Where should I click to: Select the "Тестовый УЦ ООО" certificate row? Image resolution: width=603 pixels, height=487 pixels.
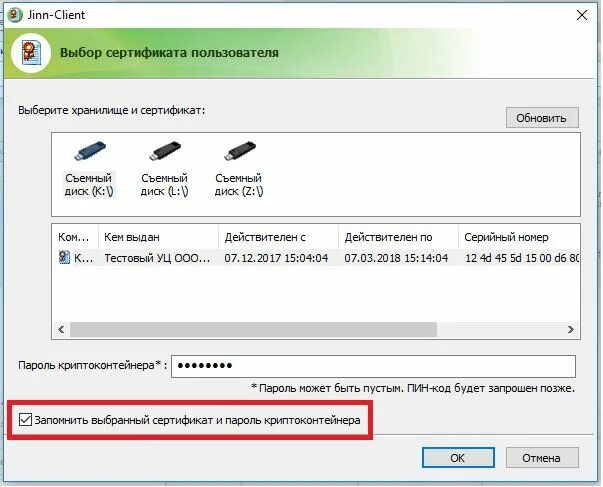[316, 258]
